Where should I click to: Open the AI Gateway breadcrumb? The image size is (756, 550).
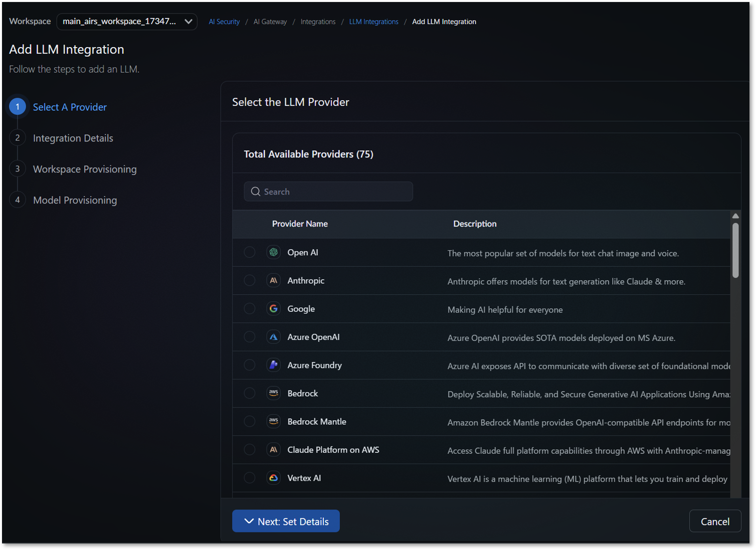pos(270,22)
